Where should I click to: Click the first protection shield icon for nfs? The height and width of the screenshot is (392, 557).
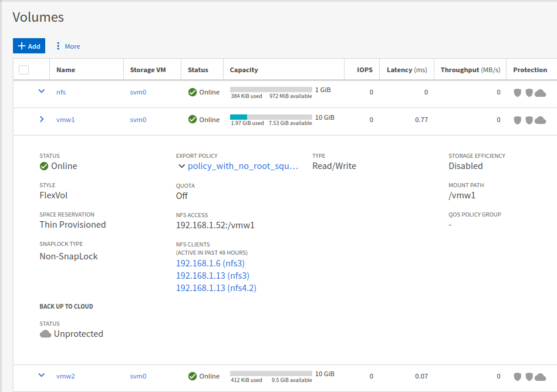click(x=518, y=93)
